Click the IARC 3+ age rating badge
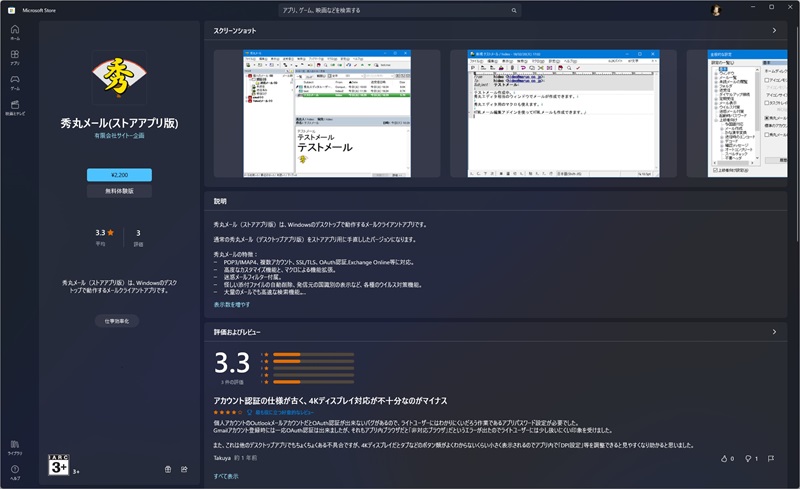This screenshot has width=800, height=489. pos(59,465)
